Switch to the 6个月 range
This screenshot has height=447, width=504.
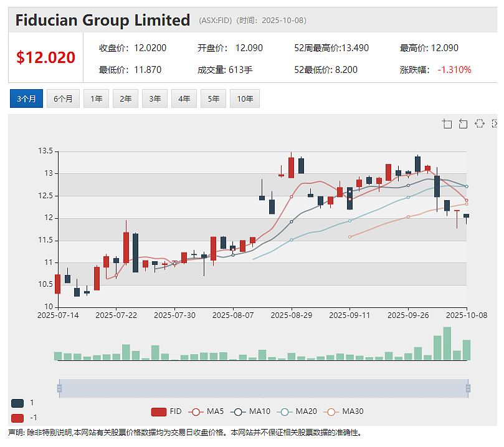click(63, 99)
